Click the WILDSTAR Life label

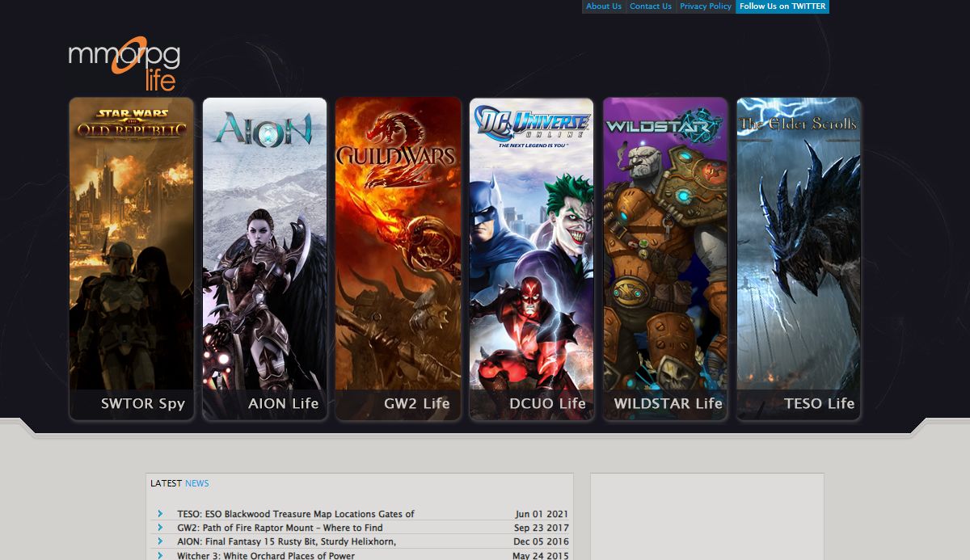coord(668,403)
